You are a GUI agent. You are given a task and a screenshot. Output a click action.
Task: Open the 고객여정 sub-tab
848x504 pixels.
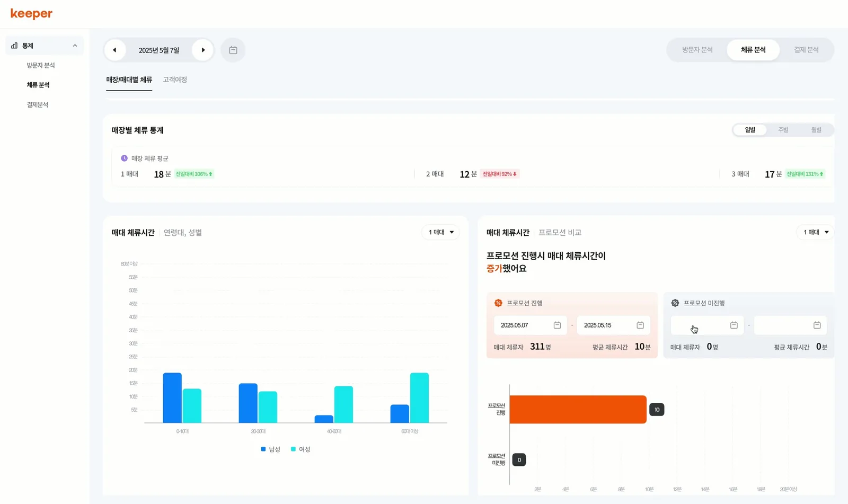(x=175, y=79)
